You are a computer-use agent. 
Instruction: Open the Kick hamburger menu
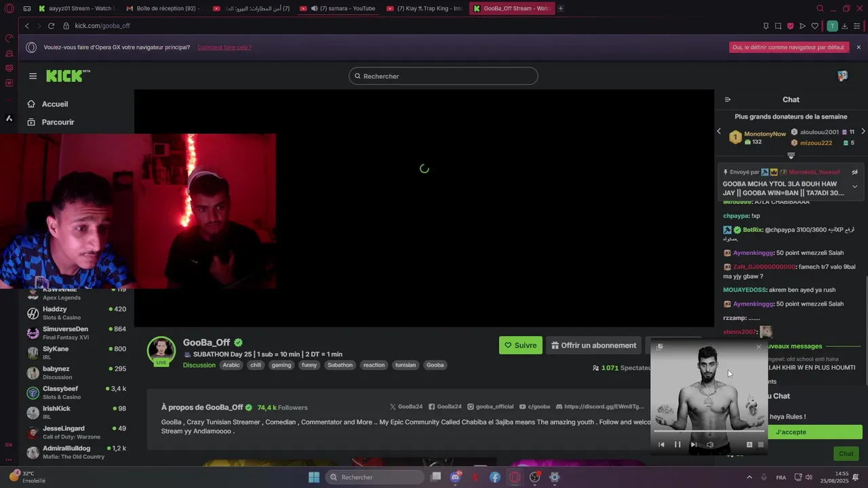[33, 76]
